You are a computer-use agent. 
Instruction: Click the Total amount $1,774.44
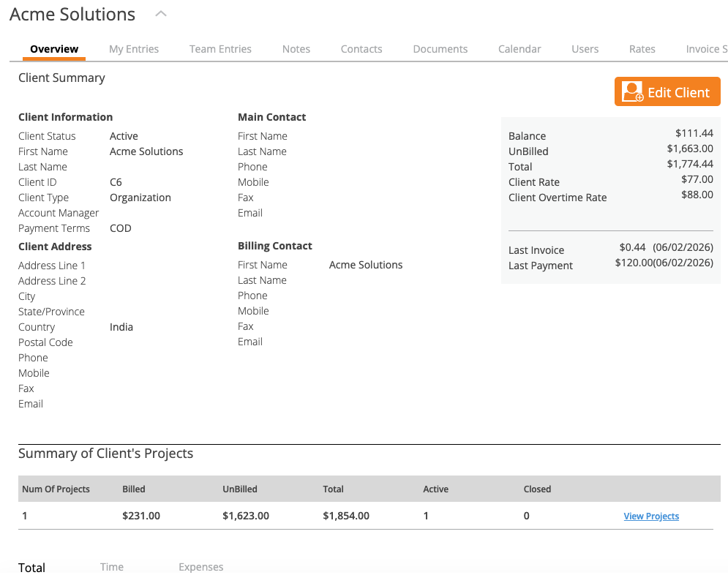coord(690,164)
